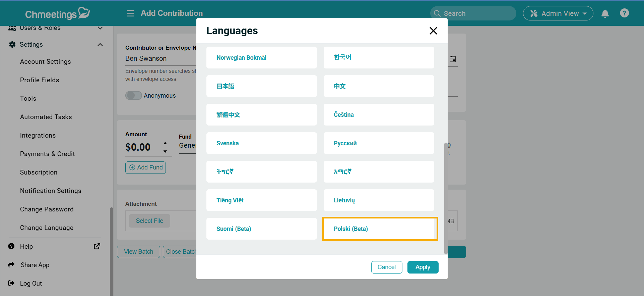Select the traditional 繁體中文 language option

tap(262, 115)
